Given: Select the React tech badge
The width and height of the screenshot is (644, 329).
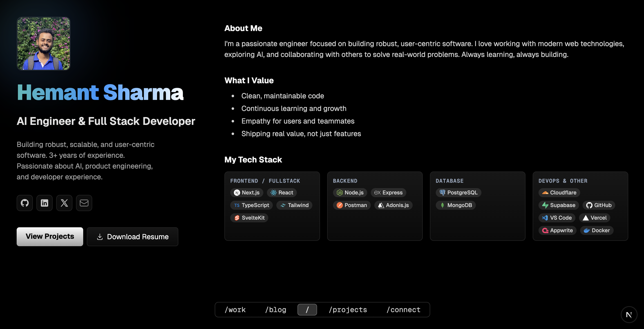Looking at the screenshot, I should [x=282, y=192].
